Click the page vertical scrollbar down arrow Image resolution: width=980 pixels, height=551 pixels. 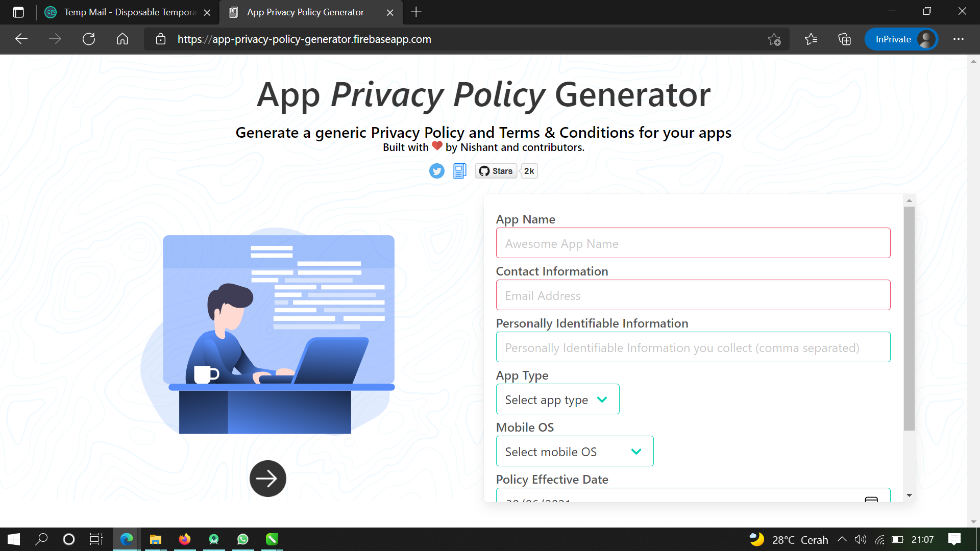pyautogui.click(x=973, y=521)
